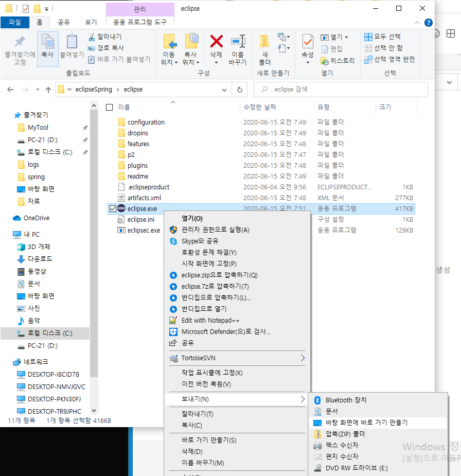461x476 pixels.
Task: Expand the Open dropdown arrow in ribbon
Action: pos(347,38)
